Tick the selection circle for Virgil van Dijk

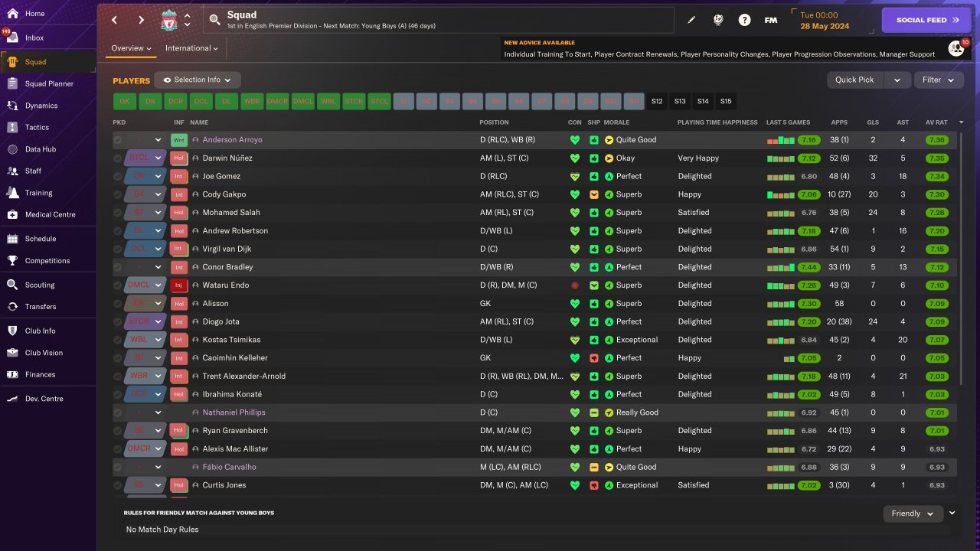pos(118,249)
